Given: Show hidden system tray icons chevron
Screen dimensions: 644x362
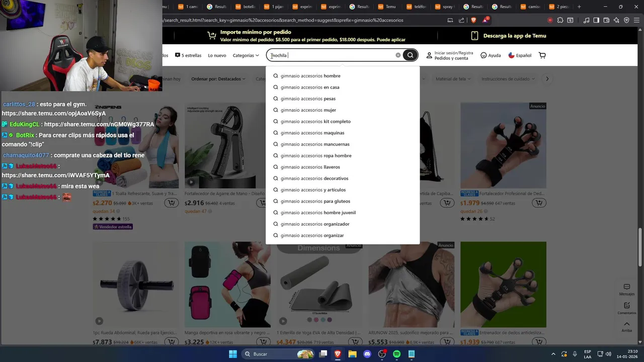Looking at the screenshot, I should (553, 354).
